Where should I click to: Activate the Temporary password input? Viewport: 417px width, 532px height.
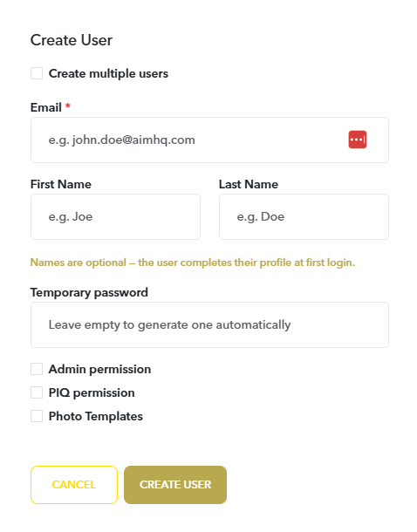point(209,324)
